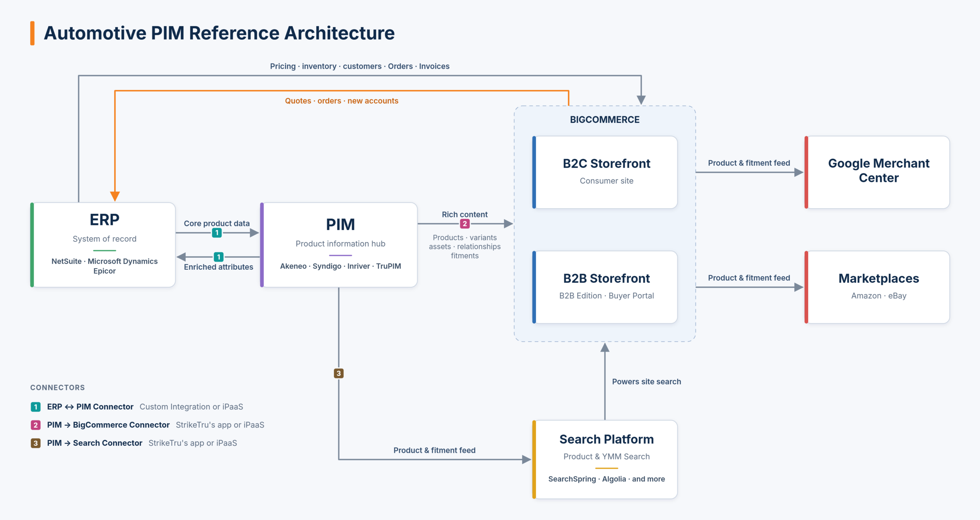Screen dimensions: 980x520
Task: Click 'Amazon · eBay' under Marketplaces
Action: click(x=879, y=296)
